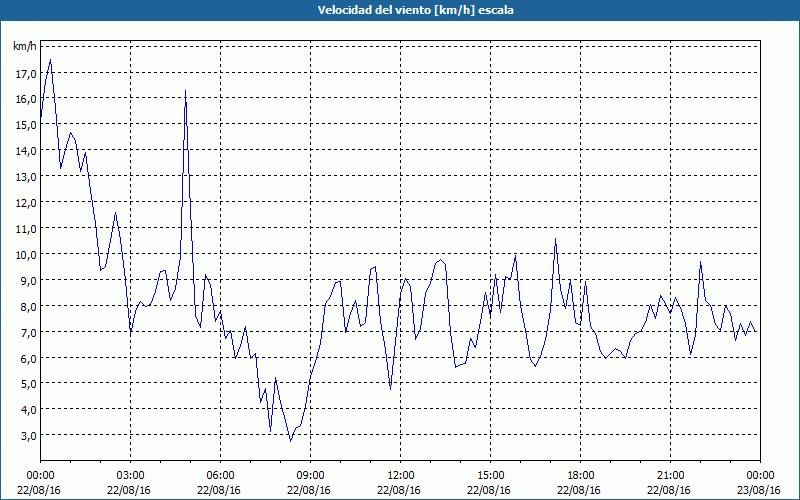Click the '13,0' y-axis value
800x500 pixels.
pyautogui.click(x=26, y=177)
